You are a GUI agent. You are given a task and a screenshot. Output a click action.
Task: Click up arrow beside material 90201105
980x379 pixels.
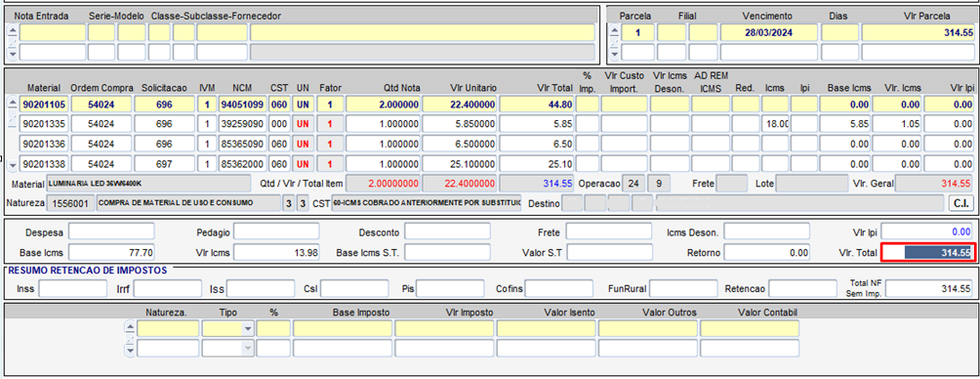click(x=13, y=102)
